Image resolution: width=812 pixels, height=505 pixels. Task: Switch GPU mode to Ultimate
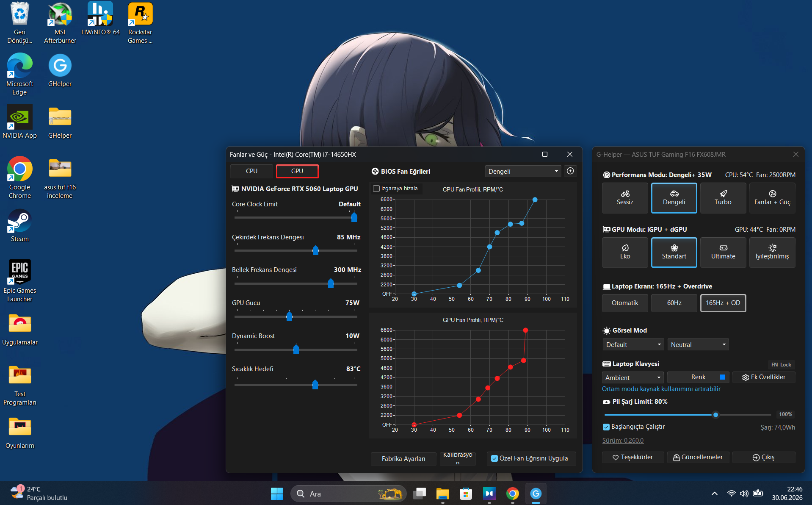pos(723,252)
